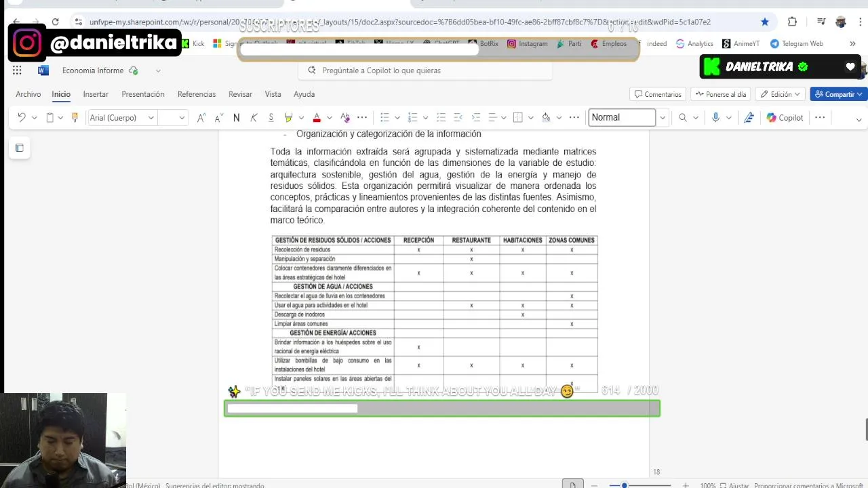868x488 pixels.
Task: Switch to the Presentación tab
Action: pyautogui.click(x=143, y=94)
